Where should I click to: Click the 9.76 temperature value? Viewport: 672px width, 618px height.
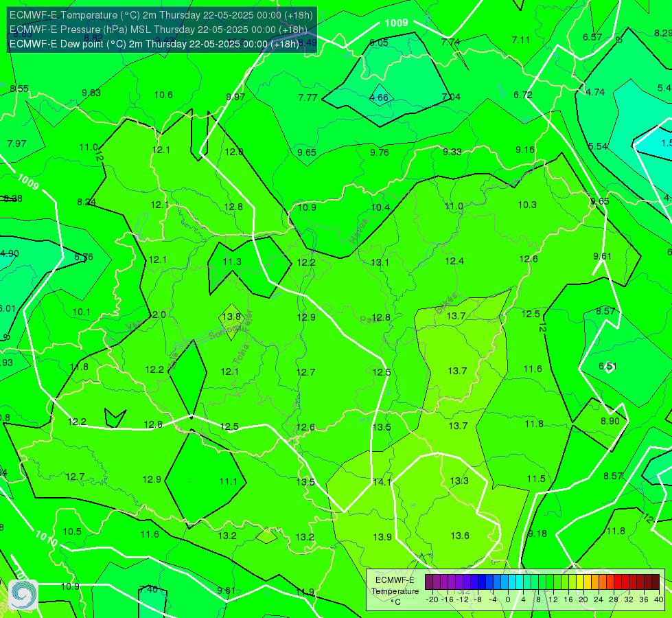pyautogui.click(x=380, y=152)
